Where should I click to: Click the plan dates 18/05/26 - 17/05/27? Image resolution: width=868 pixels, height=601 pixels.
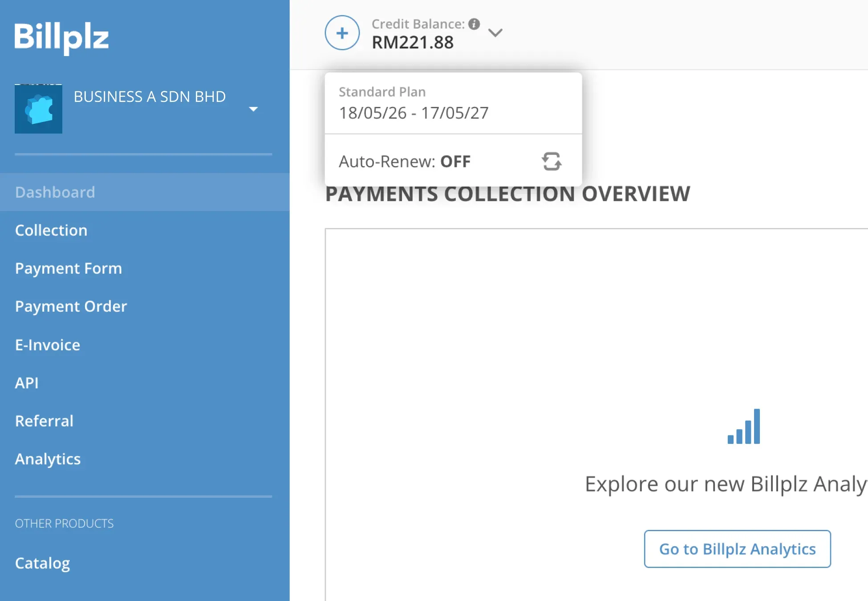tap(414, 113)
